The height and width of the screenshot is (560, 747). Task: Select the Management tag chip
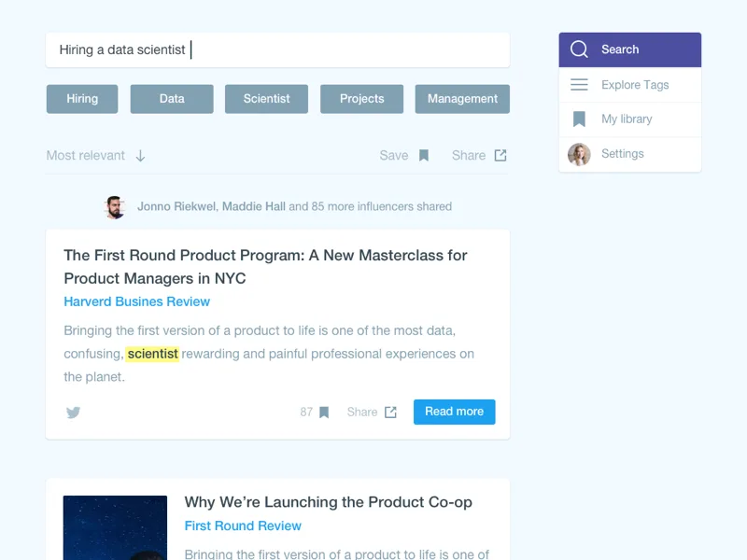click(462, 99)
